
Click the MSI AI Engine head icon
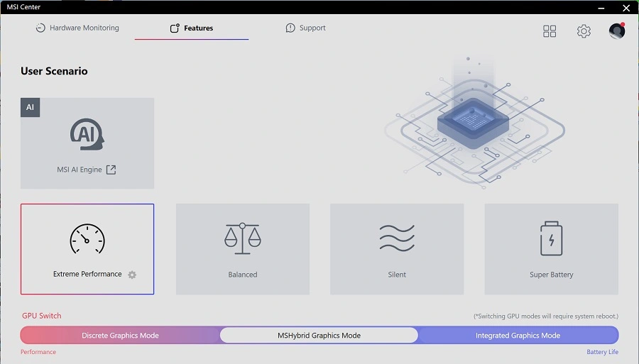click(87, 135)
